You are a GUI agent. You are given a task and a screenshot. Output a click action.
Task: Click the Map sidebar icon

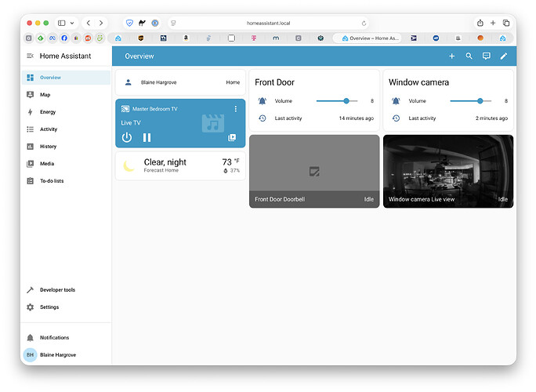pos(30,95)
